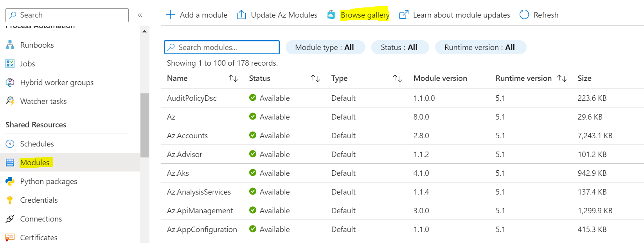This screenshot has height=243, width=644.
Task: Open the Browse gallery link
Action: pyautogui.click(x=365, y=15)
